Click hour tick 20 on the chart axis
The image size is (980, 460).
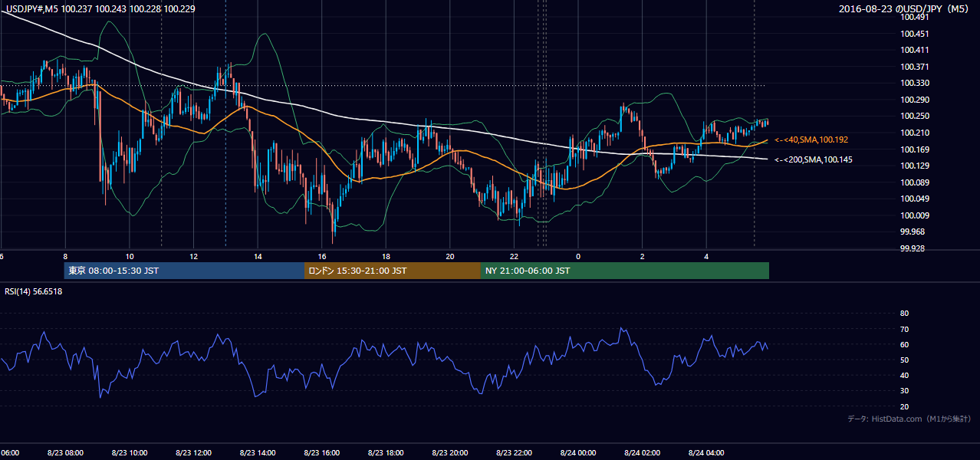[x=450, y=256]
